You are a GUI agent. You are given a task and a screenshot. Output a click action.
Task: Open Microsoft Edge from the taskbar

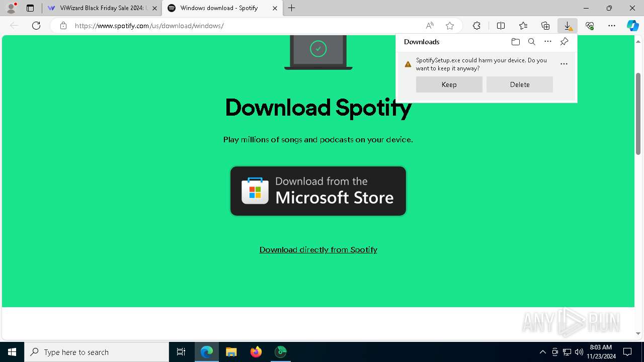click(207, 352)
